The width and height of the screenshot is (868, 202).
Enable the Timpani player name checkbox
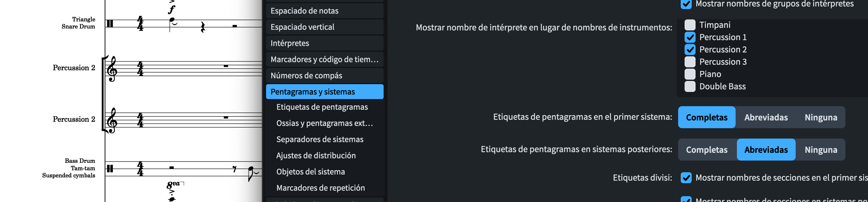(690, 25)
